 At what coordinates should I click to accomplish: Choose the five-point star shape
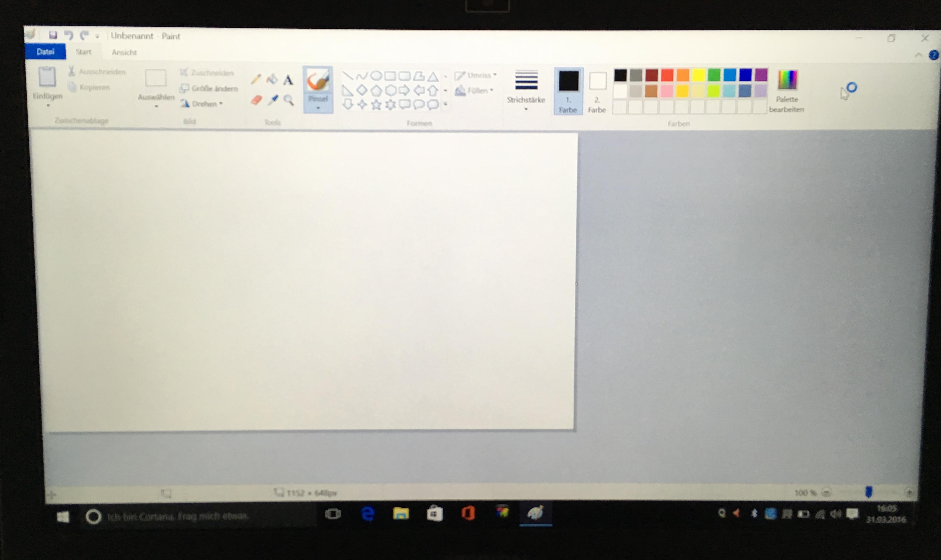coord(376,105)
